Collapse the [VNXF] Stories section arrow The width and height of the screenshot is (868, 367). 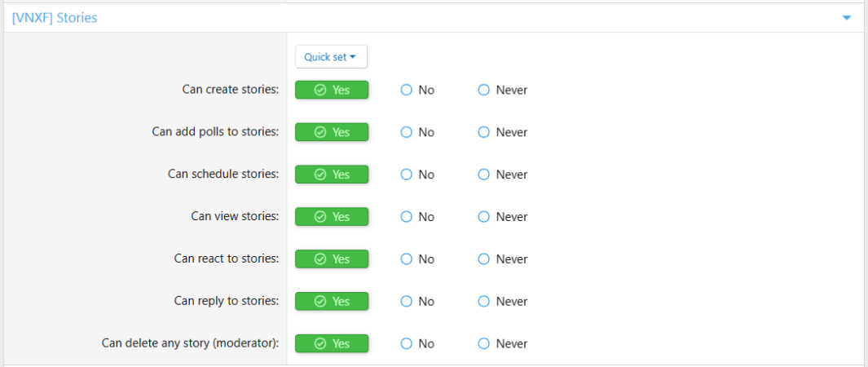tap(847, 17)
